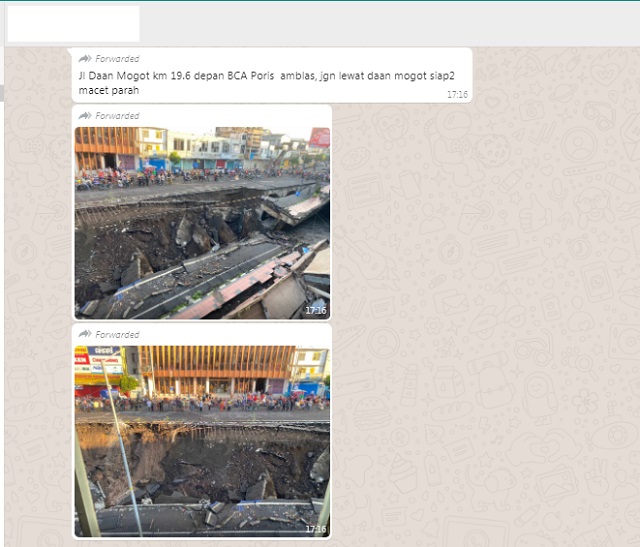
Task: Click the Forwarded label on the text message
Action: (x=117, y=59)
